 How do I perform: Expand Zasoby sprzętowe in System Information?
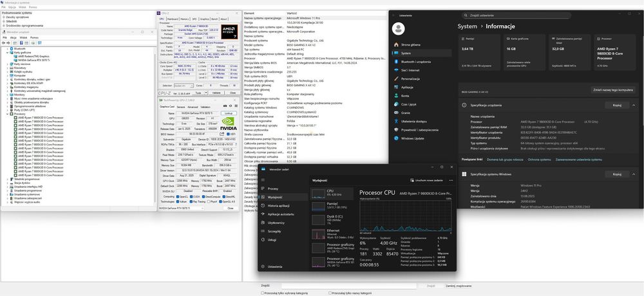pos(4,17)
